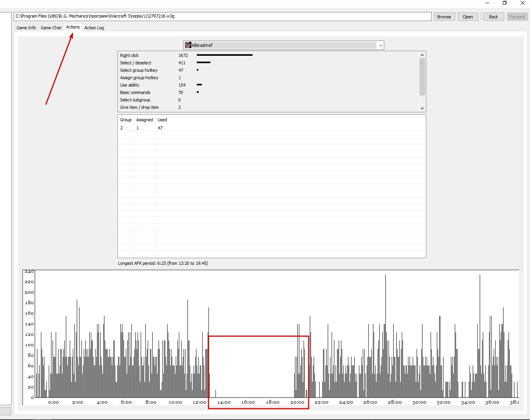Select the Select group hotkey row
This screenshot has width=530, height=420.
(x=268, y=70)
